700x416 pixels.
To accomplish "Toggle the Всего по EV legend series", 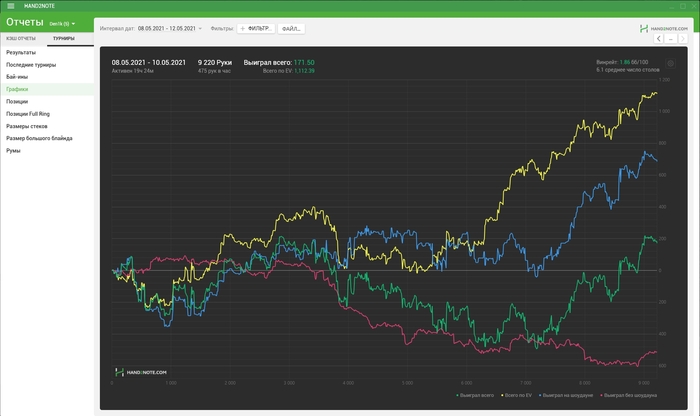I will (x=517, y=395).
